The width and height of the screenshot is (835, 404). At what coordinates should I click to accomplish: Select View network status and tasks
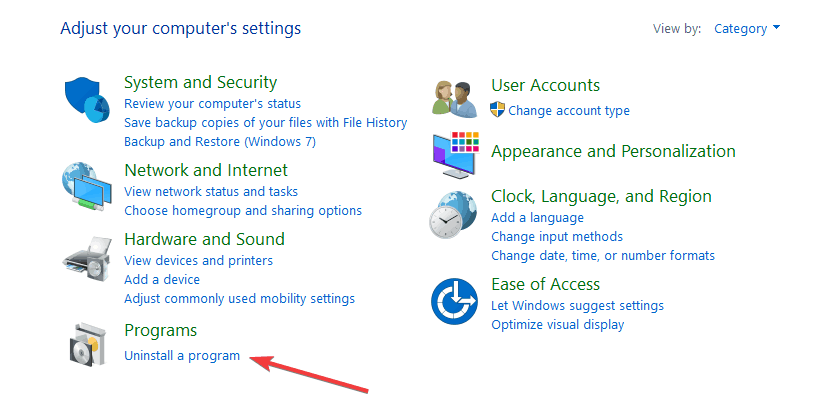tap(211, 191)
